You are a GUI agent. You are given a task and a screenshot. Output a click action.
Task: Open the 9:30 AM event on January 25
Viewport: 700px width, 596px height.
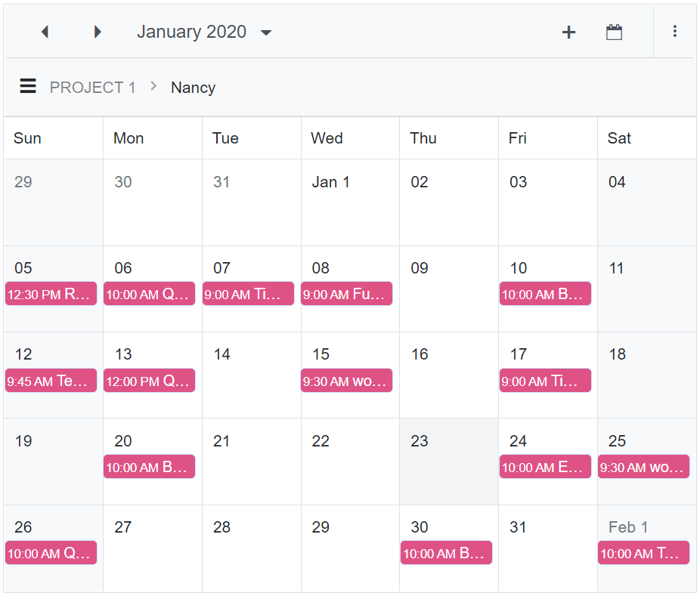point(643,467)
